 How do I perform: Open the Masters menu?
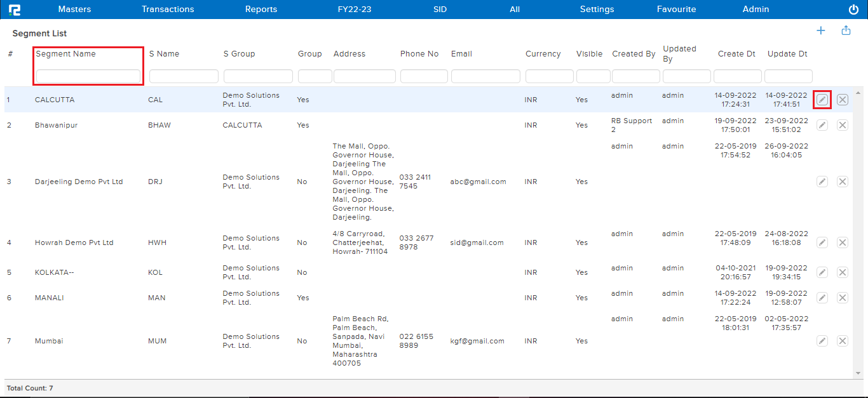pos(74,9)
